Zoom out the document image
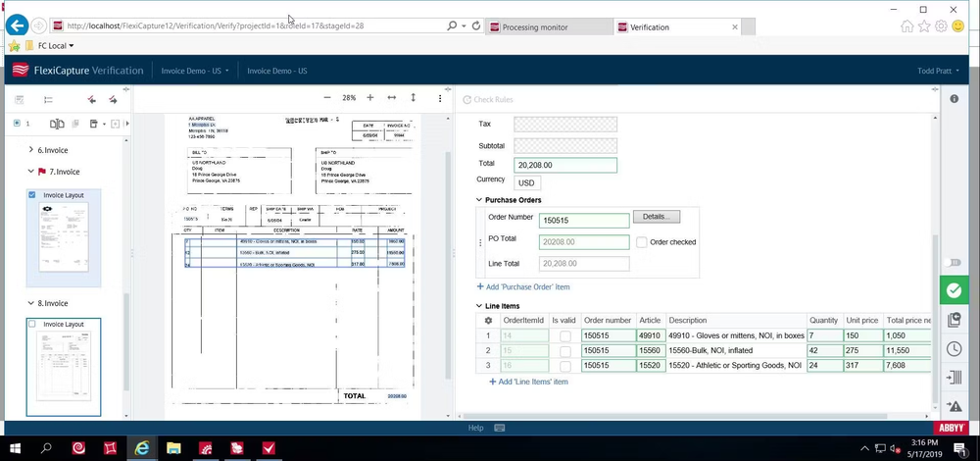The height and width of the screenshot is (461, 980). click(x=327, y=98)
